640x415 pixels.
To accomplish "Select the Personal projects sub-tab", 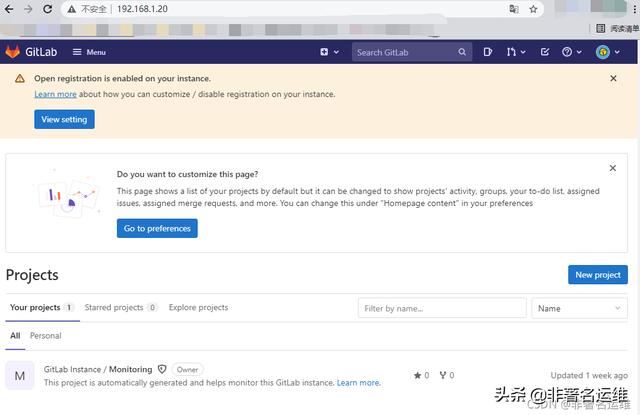I will tap(46, 335).
